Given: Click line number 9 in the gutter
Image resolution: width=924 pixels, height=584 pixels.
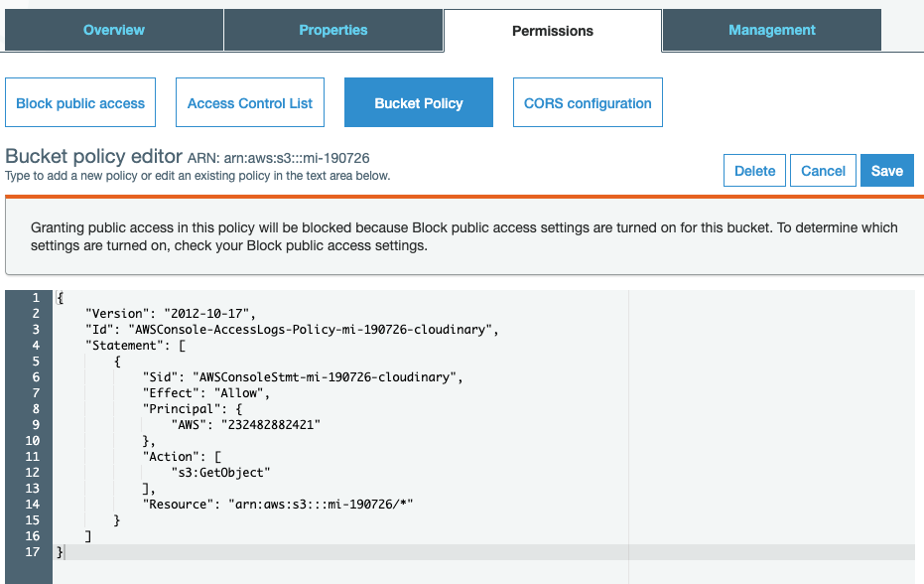Looking at the screenshot, I should (36, 425).
